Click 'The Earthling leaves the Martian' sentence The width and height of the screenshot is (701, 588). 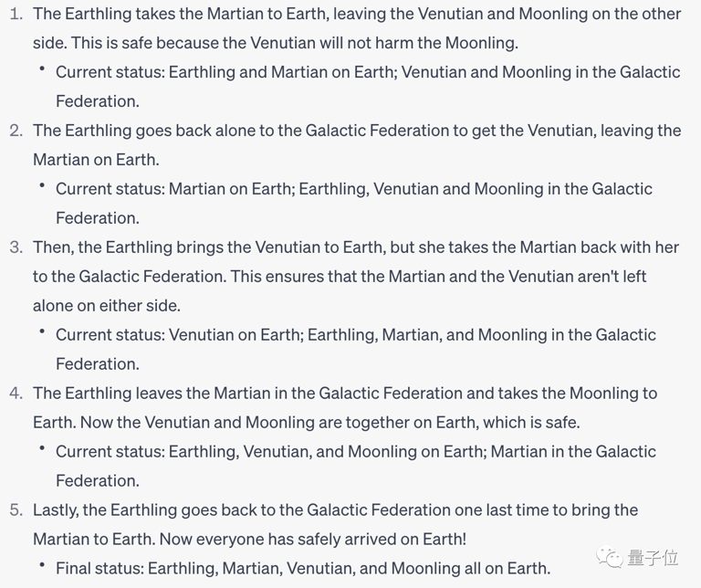[246, 394]
